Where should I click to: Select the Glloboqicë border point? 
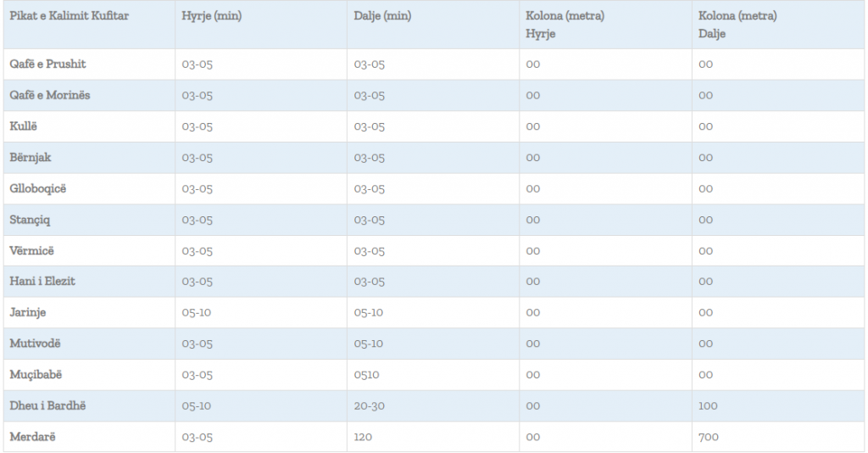(37, 189)
